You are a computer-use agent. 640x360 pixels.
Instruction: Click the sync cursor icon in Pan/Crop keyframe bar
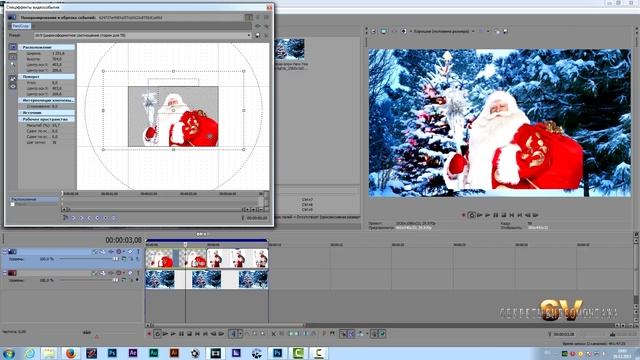pyautogui.click(x=65, y=218)
